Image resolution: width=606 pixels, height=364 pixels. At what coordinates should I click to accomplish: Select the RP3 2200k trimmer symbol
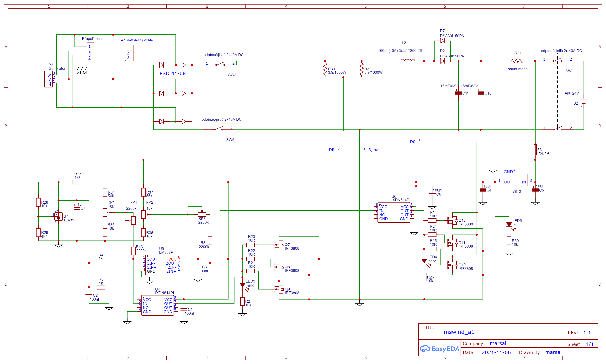coord(202,214)
